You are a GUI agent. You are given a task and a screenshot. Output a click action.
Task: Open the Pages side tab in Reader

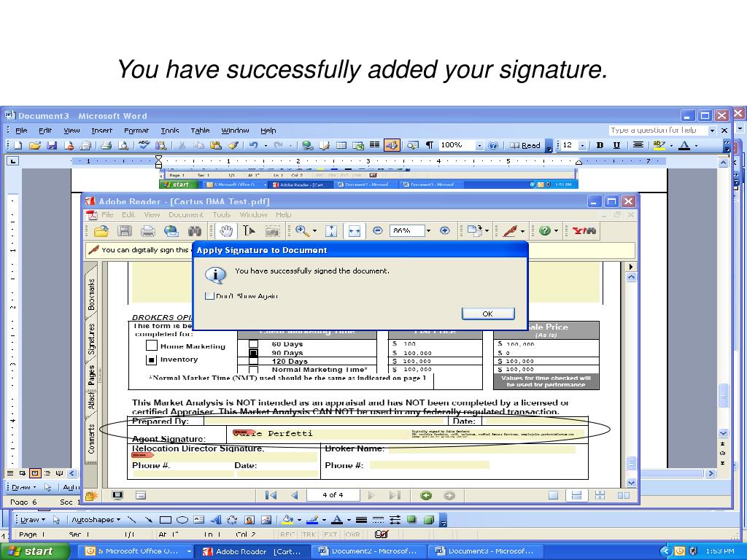coord(91,376)
